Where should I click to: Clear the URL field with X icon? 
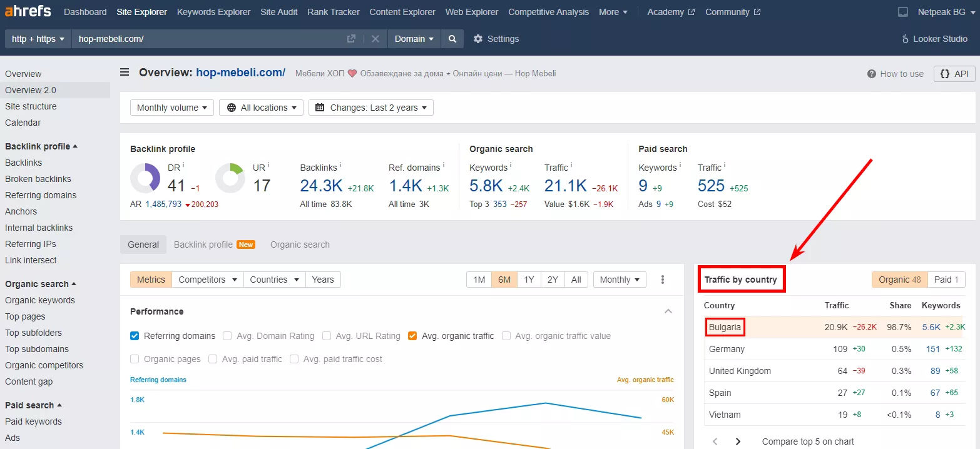coord(375,39)
